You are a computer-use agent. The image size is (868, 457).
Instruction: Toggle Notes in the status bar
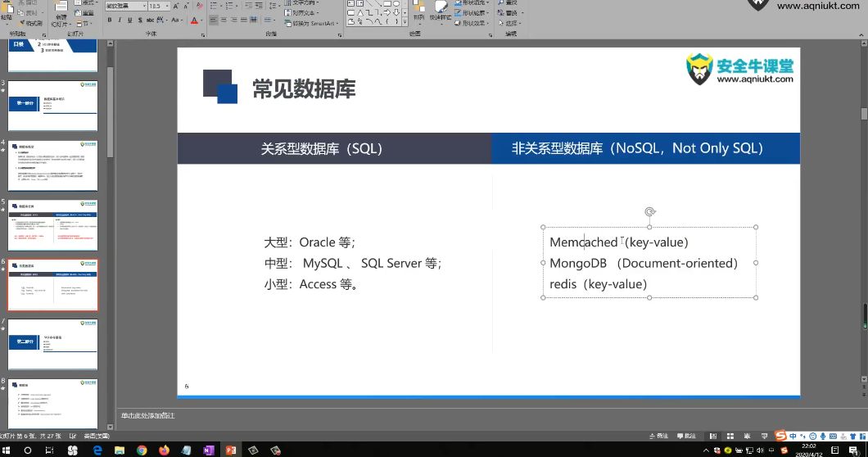(658, 436)
